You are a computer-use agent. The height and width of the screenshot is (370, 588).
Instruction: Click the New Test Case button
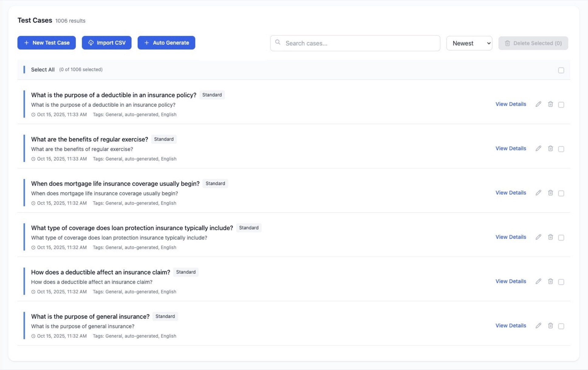tap(47, 43)
